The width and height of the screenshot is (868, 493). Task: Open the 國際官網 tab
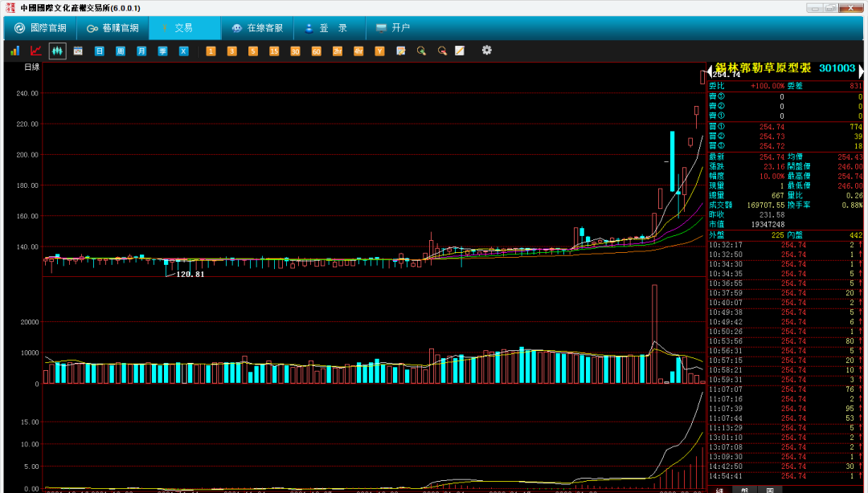[40, 27]
